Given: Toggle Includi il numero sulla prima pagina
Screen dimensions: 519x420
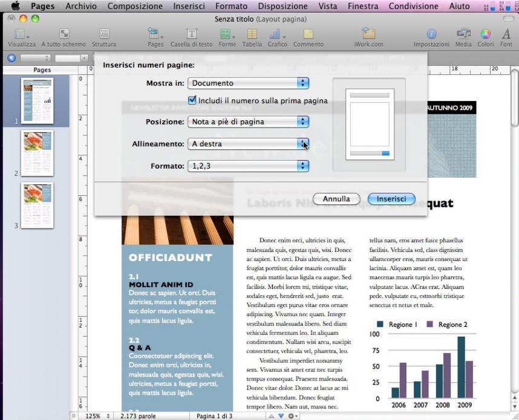Looking at the screenshot, I should click(192, 100).
